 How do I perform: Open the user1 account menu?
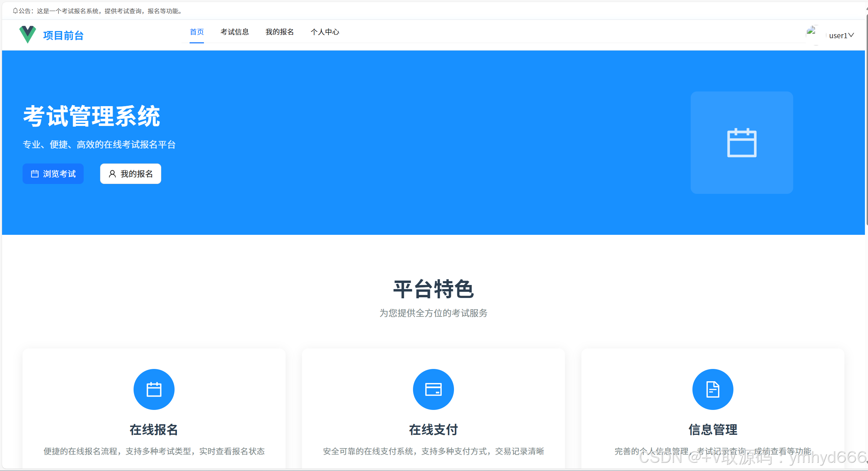(838, 35)
